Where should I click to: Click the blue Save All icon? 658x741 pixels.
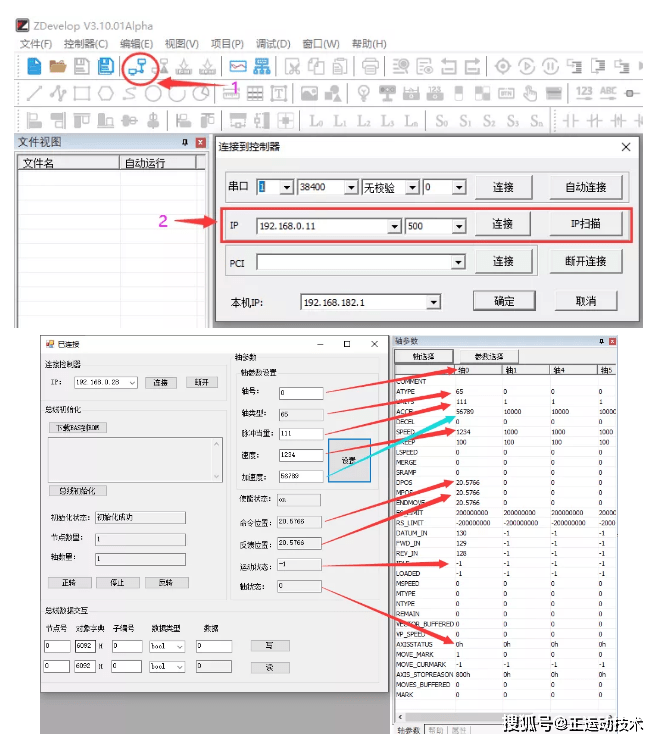pos(105,66)
